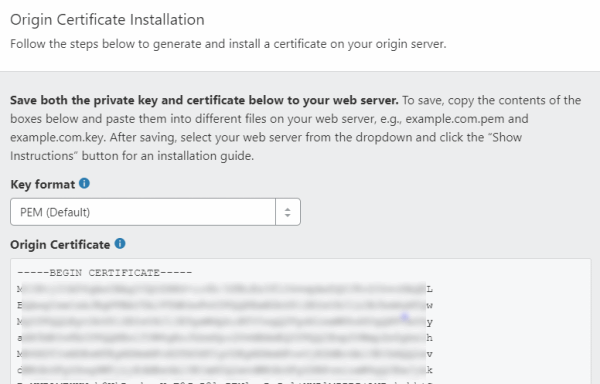
Task: Click the Origin Certificate Installation heading
Action: [x=107, y=20]
